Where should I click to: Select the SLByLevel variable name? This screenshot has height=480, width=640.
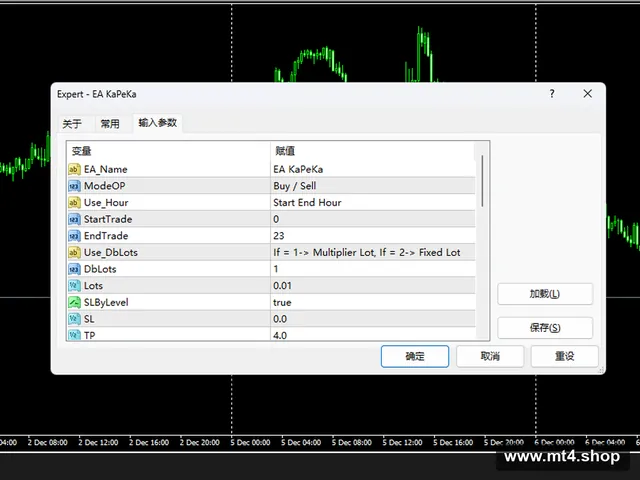[x=106, y=302]
